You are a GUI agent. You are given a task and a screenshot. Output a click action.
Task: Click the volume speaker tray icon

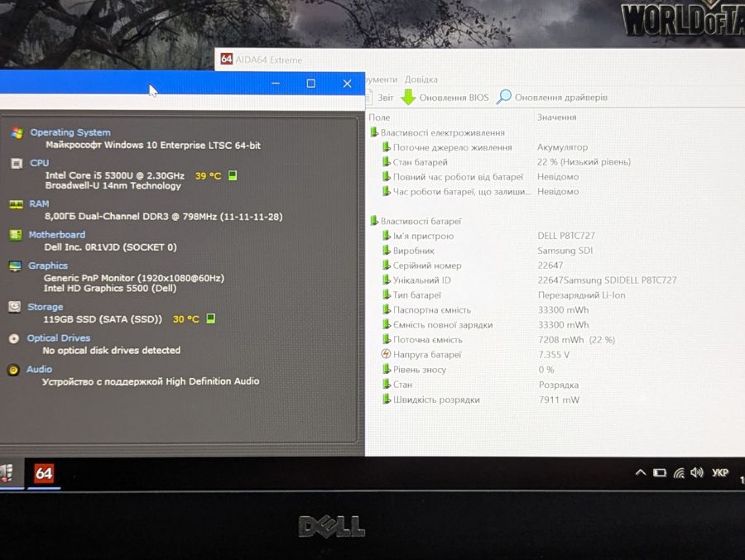click(x=697, y=472)
